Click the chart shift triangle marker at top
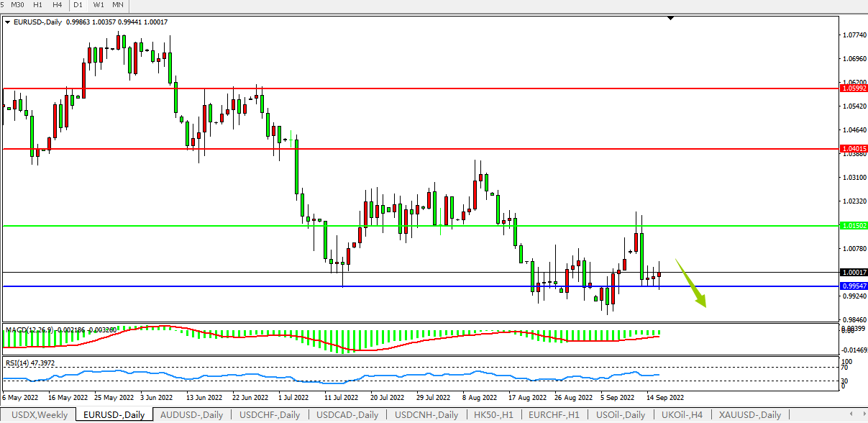 coord(670,18)
